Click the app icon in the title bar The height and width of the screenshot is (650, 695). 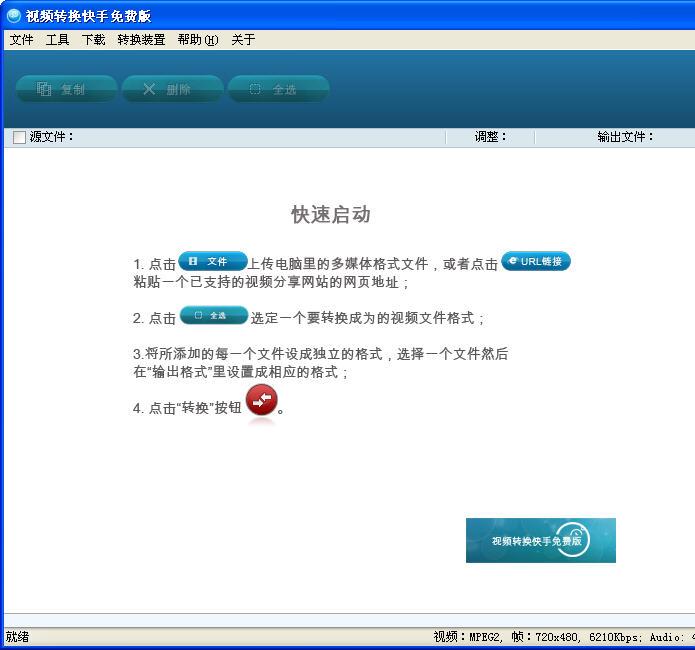14,16
